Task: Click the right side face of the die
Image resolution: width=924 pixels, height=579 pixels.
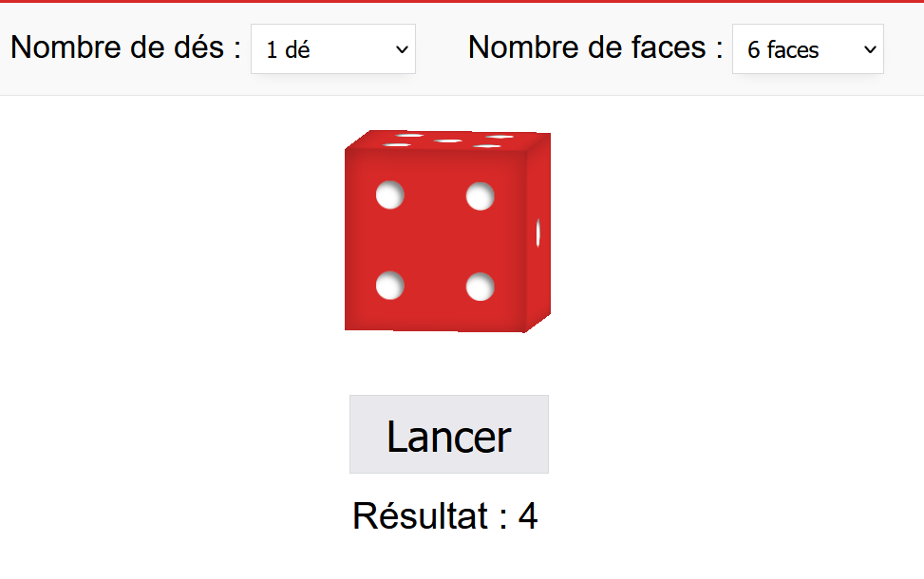Action: pyautogui.click(x=537, y=232)
